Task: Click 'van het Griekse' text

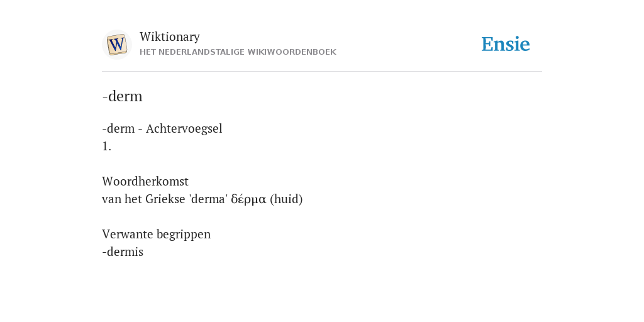Action: (x=143, y=199)
